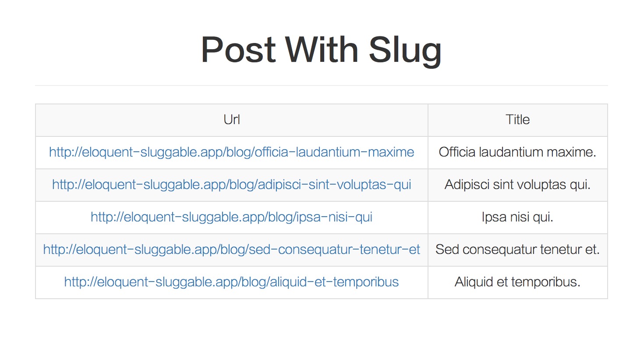The height and width of the screenshot is (350, 644).
Task: Click the horizontal divider below the heading
Action: pyautogui.click(x=321, y=85)
